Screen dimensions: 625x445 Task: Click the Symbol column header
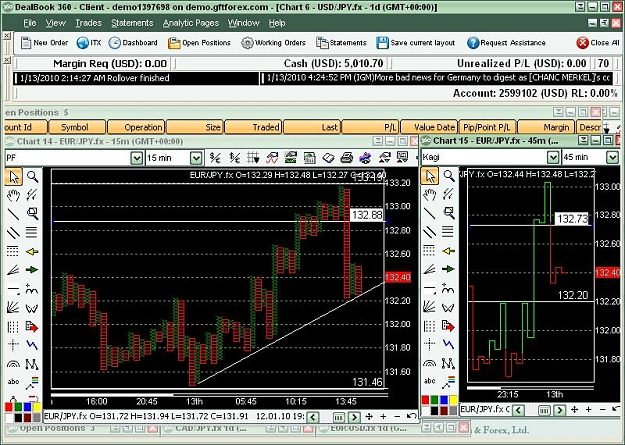click(x=77, y=127)
